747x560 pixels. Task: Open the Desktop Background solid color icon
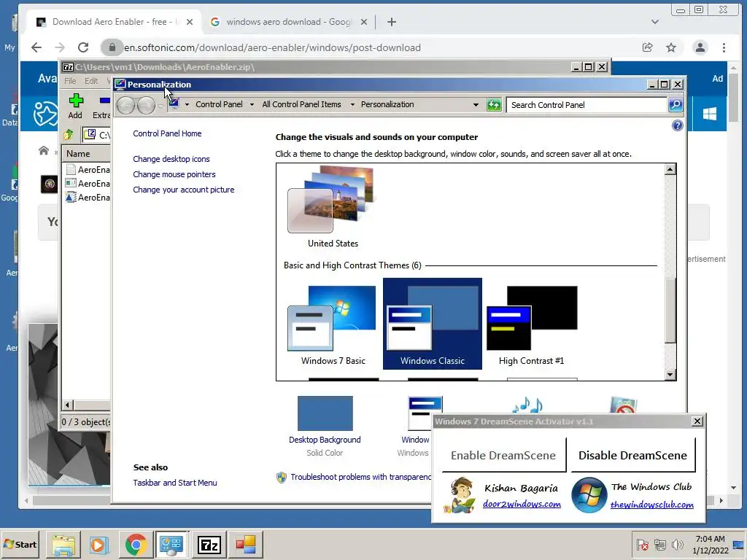[x=325, y=413]
